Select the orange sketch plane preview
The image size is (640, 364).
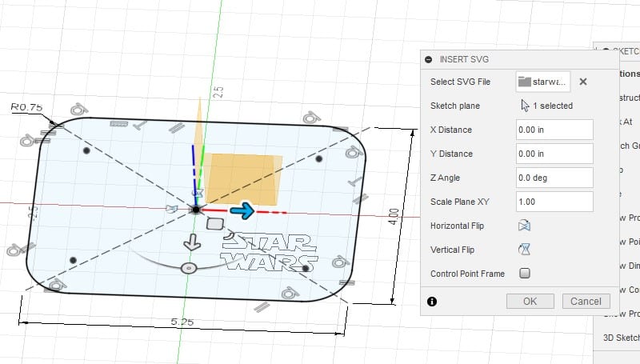(x=244, y=178)
